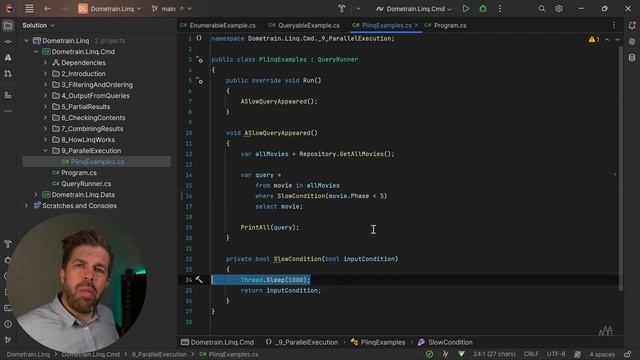Expand Scratches and Consoles

(27, 206)
